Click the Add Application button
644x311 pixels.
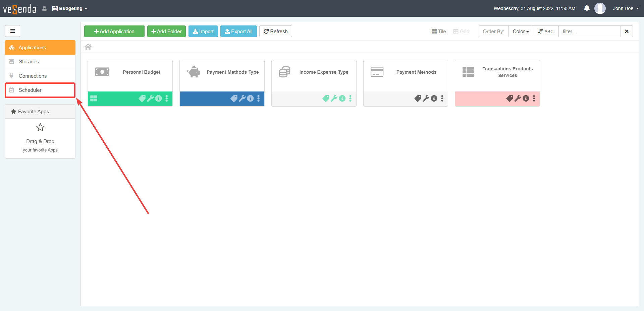pyautogui.click(x=114, y=32)
